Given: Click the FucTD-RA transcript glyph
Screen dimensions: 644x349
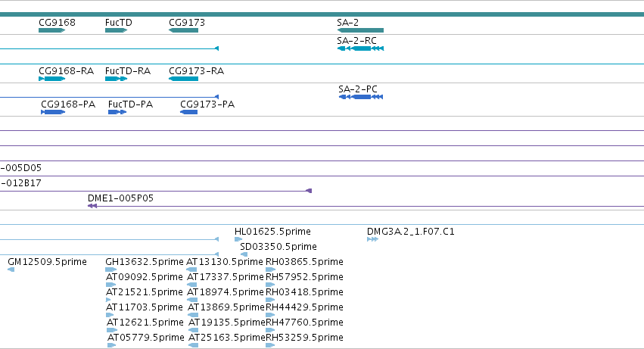Looking at the screenshot, I should point(117,79).
